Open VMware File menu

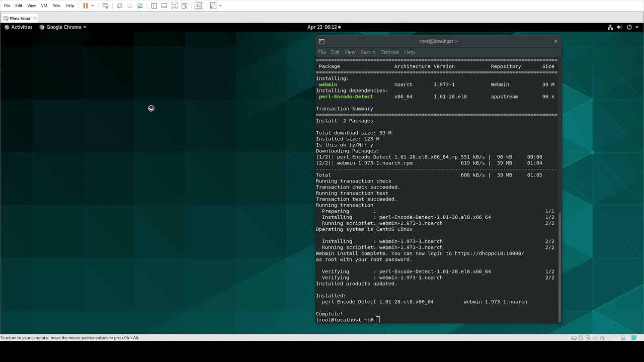point(7,6)
